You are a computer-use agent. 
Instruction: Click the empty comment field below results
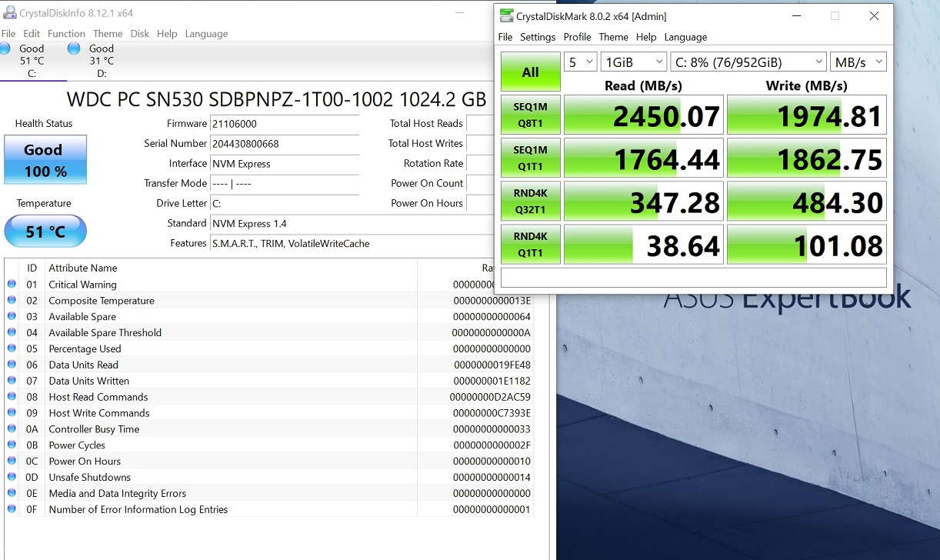(693, 277)
